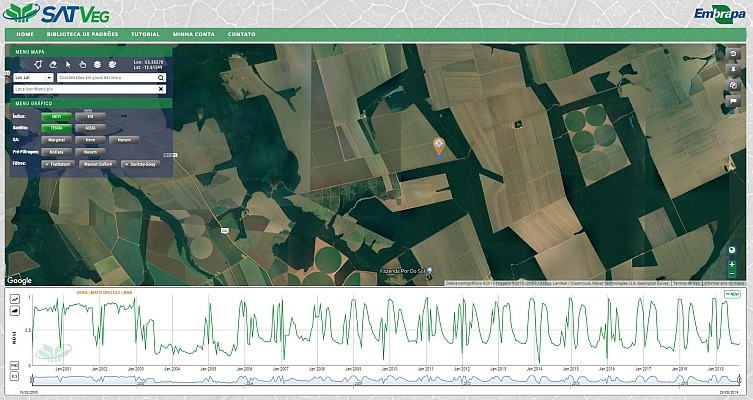The width and height of the screenshot is (753, 400).
Task: Click the map zoom in plus button
Action: click(732, 263)
